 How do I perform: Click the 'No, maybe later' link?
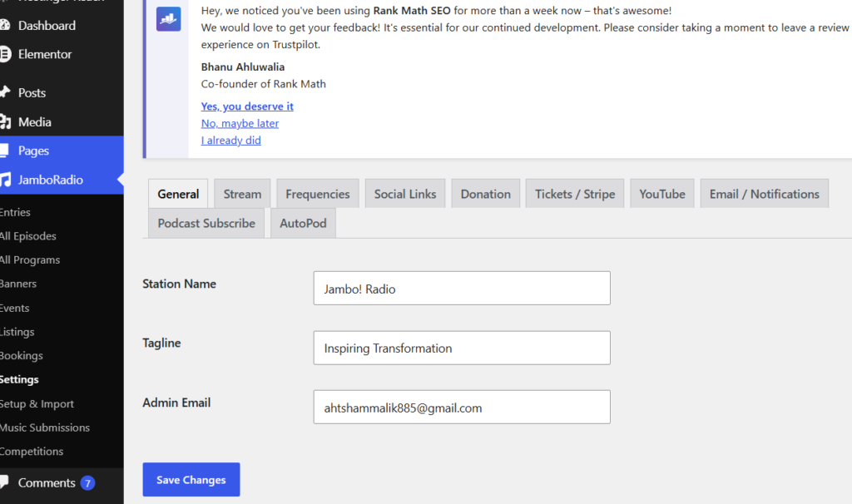[240, 123]
